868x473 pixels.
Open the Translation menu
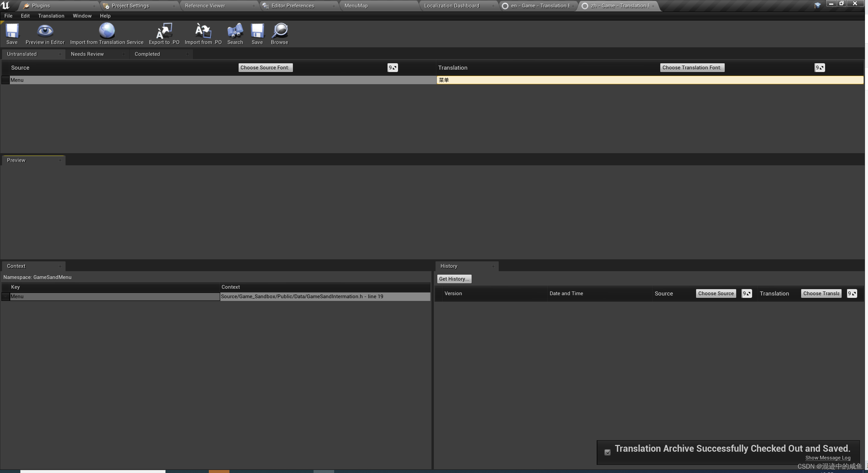(51, 16)
